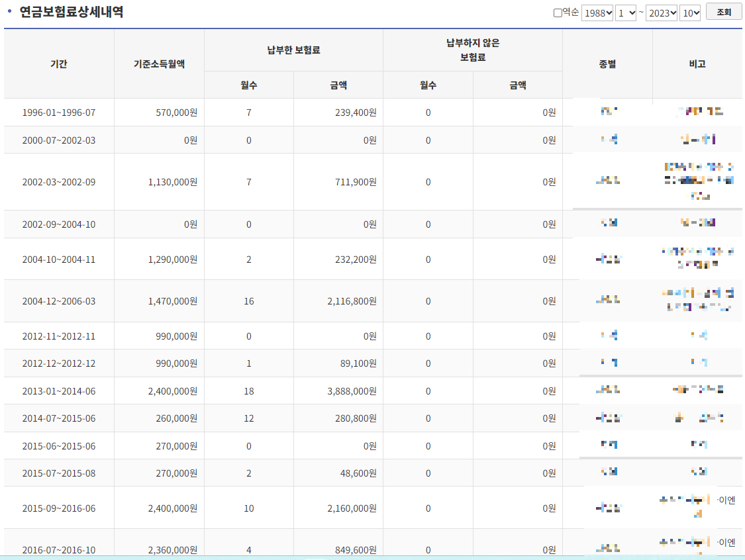Click the 납부한 보험료 header cell
The image size is (745, 560).
293,50
